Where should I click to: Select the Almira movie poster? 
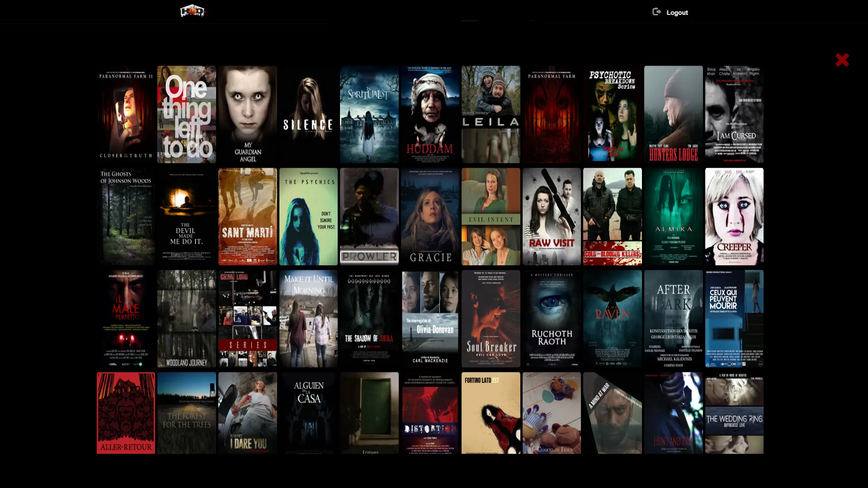tap(674, 216)
